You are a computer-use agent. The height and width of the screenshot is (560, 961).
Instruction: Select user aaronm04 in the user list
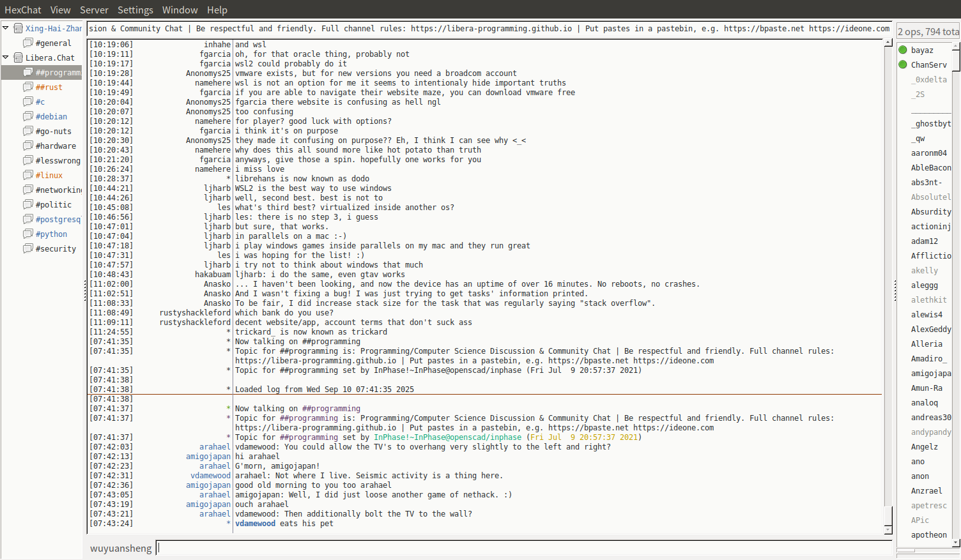click(x=929, y=153)
